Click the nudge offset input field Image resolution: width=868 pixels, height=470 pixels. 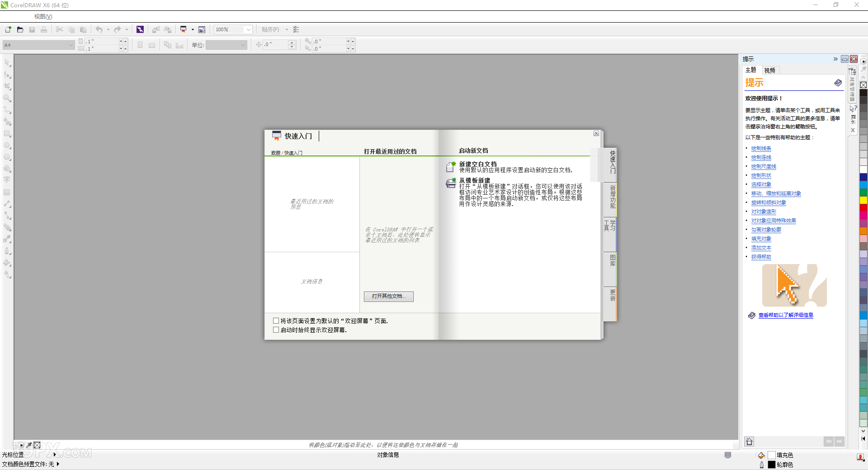tap(276, 45)
